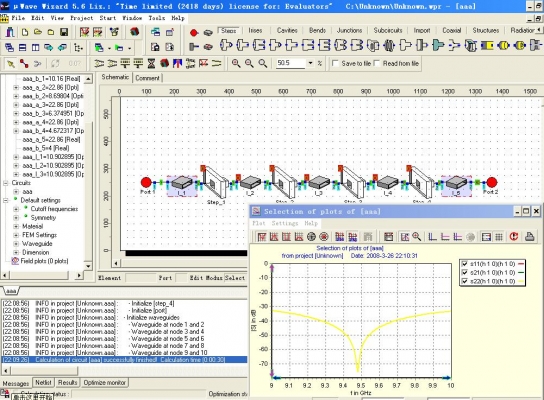Uncheck the s21(h 1 0)(h 1 0) legend checkbox
The image size is (544, 400).
click(465, 272)
